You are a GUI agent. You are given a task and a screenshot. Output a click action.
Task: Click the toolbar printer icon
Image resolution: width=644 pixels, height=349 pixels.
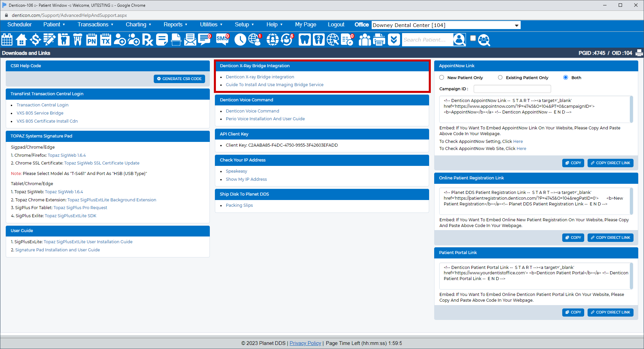[379, 40]
